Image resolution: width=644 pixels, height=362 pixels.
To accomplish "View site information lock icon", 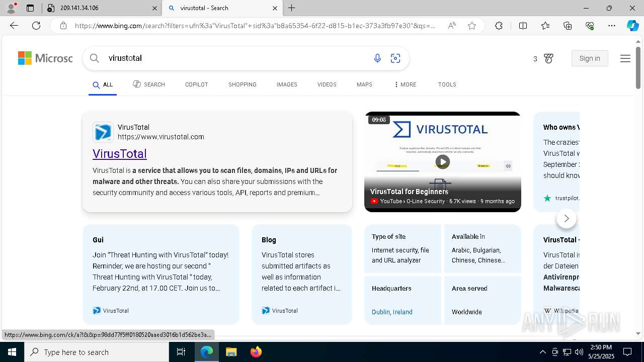I will 63,26.
